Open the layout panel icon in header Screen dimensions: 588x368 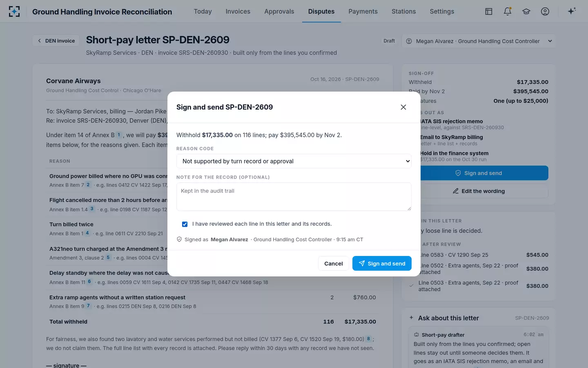[488, 11]
